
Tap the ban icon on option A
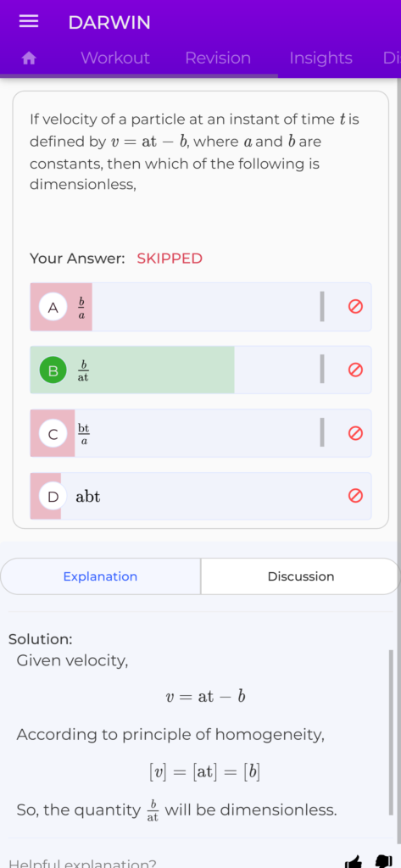pyautogui.click(x=355, y=307)
